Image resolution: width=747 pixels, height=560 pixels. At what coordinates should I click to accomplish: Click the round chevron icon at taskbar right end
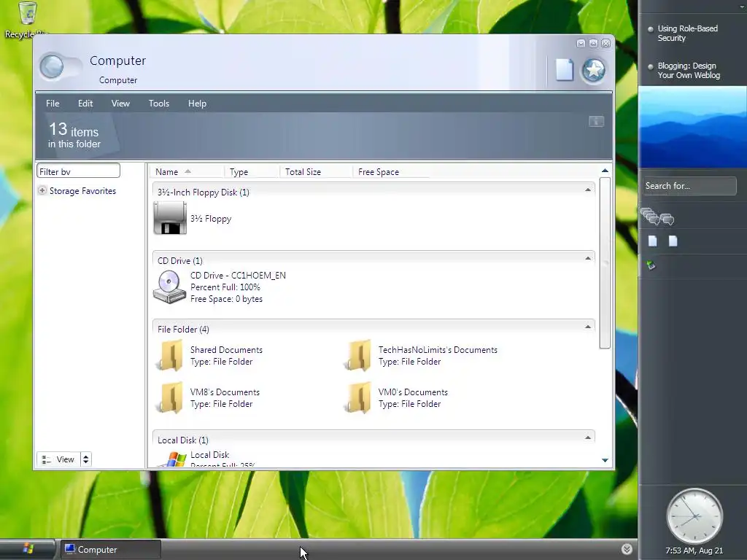pos(627,549)
